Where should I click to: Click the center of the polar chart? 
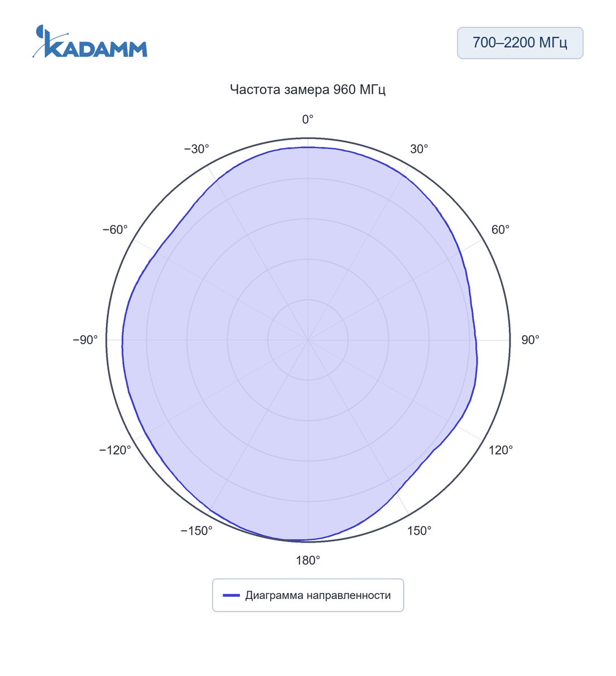coord(308,340)
